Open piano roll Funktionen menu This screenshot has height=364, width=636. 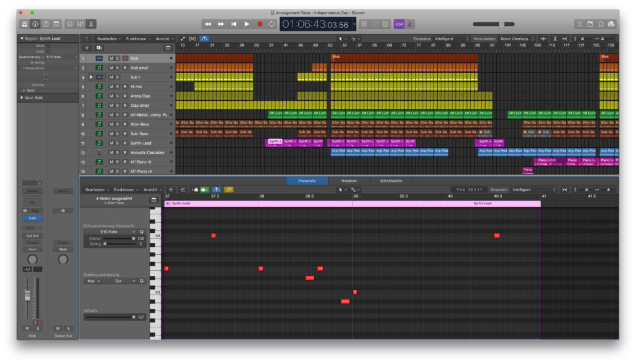[125, 190]
